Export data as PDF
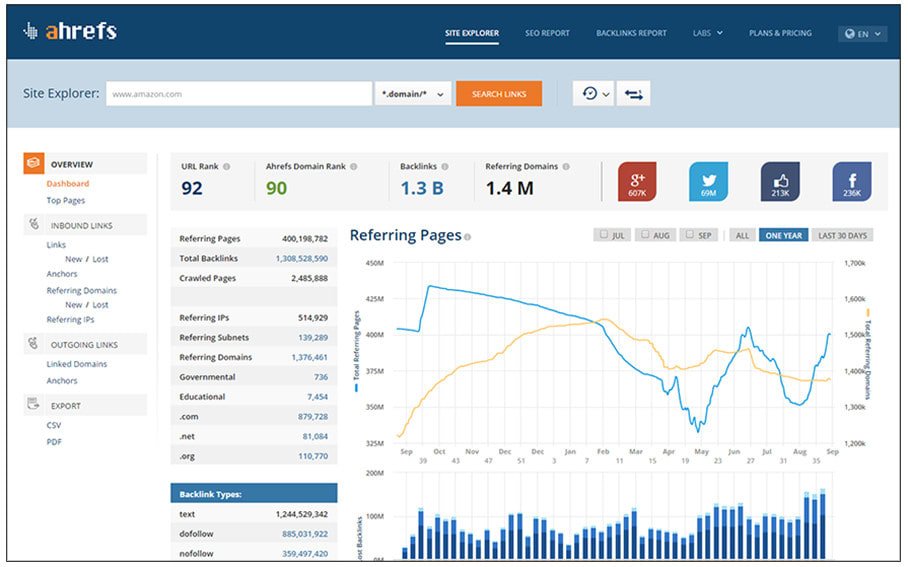 click(54, 441)
